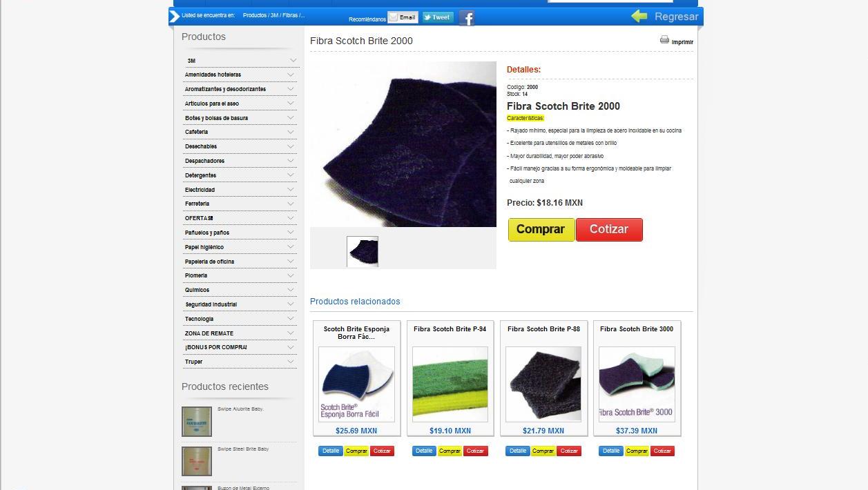
Task: Click the blue breadcrumb arrow icon
Action: [x=174, y=16]
